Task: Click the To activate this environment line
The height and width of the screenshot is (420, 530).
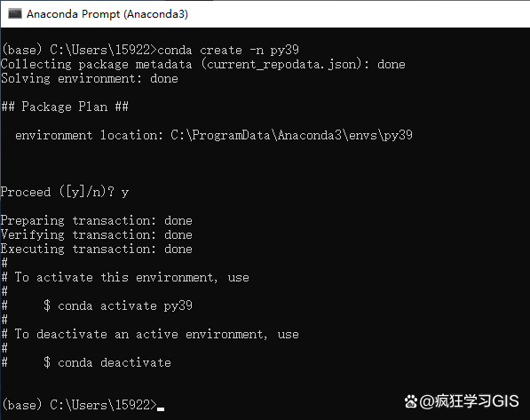Action: point(125,277)
